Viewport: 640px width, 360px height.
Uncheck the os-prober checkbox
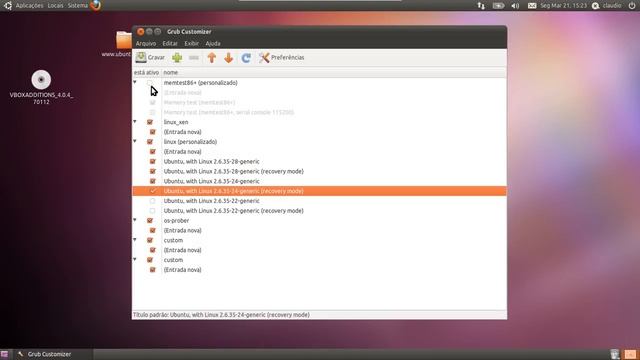[150, 220]
